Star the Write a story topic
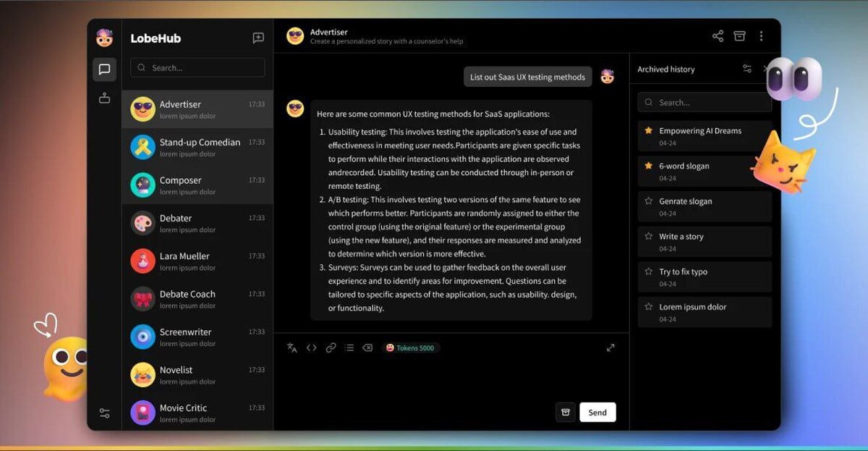868x451 pixels. click(x=649, y=237)
